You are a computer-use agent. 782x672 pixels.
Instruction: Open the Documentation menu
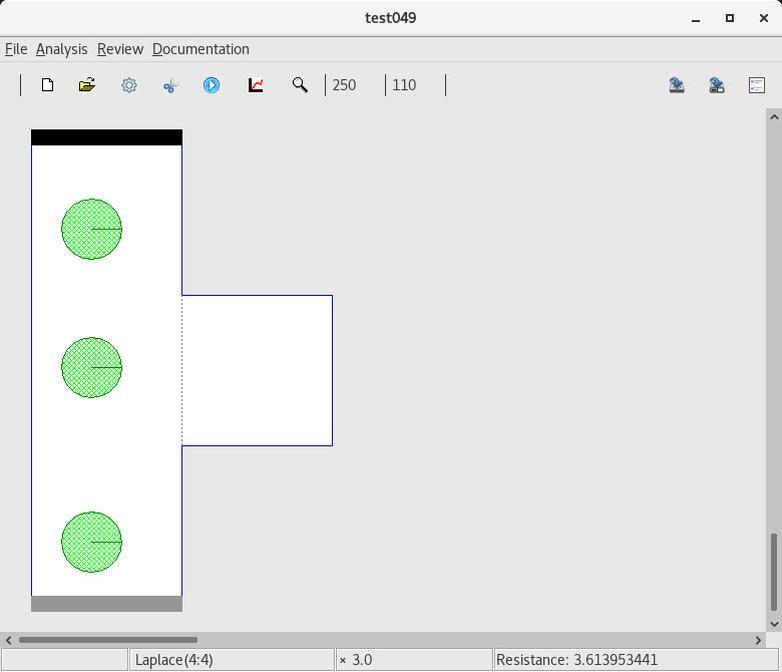[200, 49]
